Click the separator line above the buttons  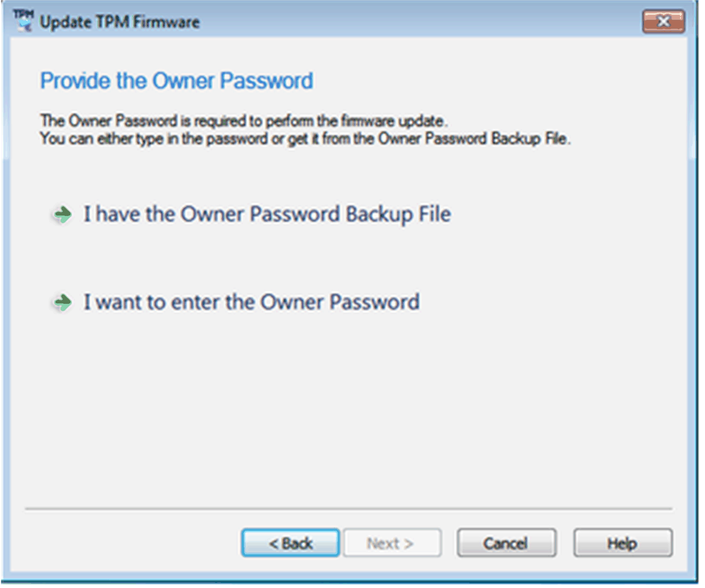[348, 509]
